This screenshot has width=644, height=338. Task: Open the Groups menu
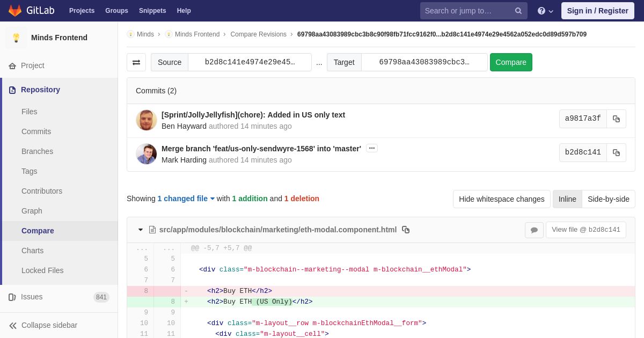click(116, 11)
